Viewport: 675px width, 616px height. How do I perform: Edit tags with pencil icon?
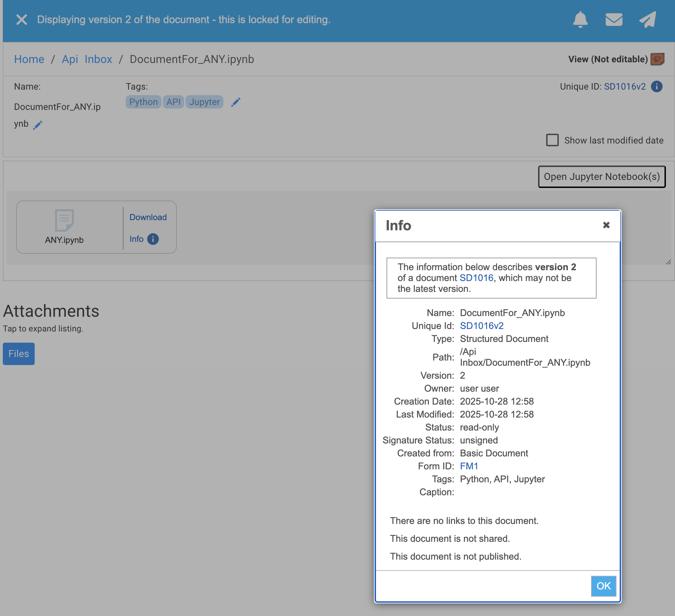coord(236,102)
